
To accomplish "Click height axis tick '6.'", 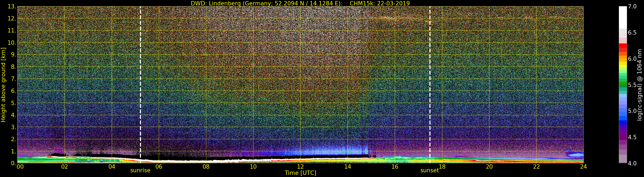I will [14, 91].
